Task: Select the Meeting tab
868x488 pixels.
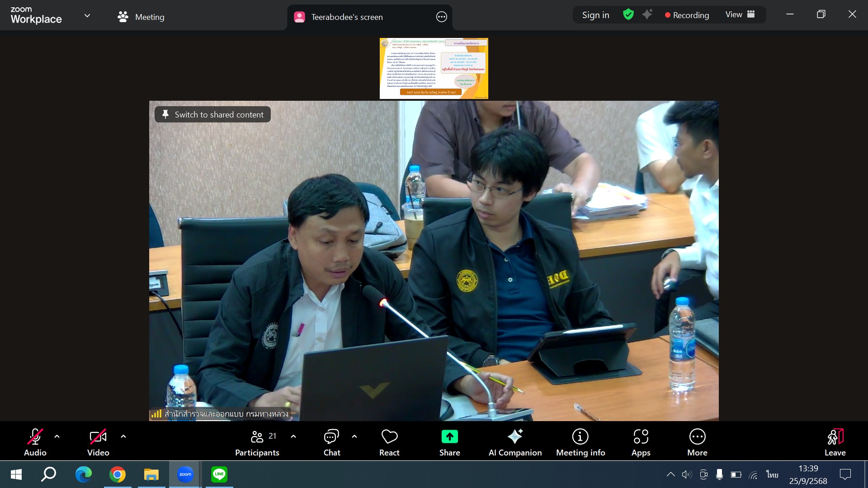Action: point(141,17)
